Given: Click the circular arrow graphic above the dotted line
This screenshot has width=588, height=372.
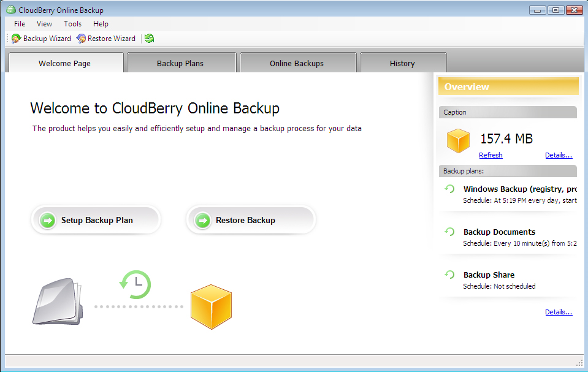Looking at the screenshot, I should pos(136,284).
